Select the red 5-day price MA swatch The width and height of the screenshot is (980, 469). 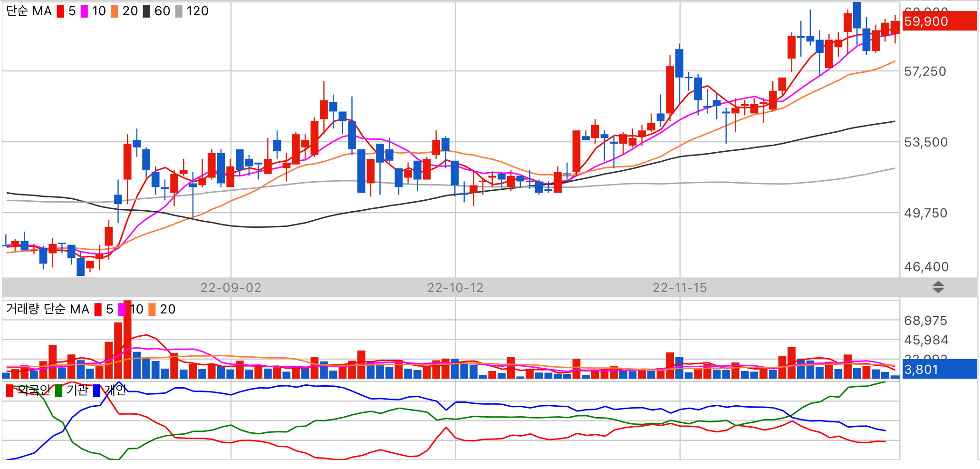[60, 11]
